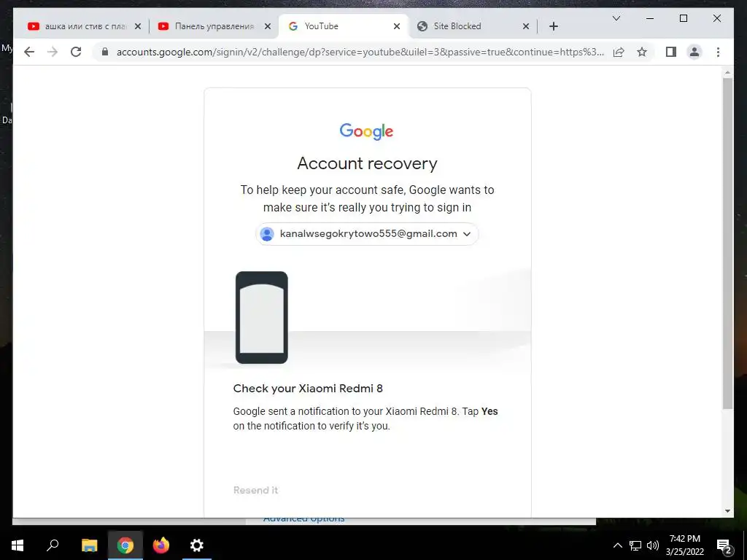
Task: Bookmark this page with star icon
Action: 642,52
